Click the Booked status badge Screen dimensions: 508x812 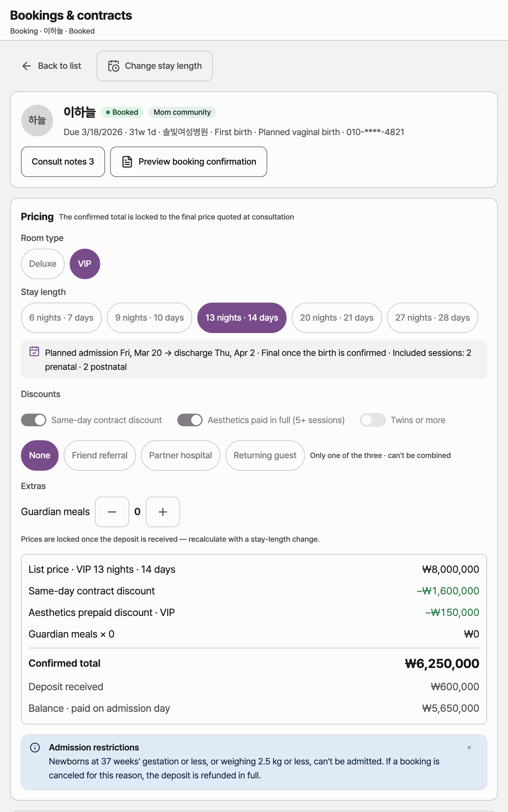point(122,112)
